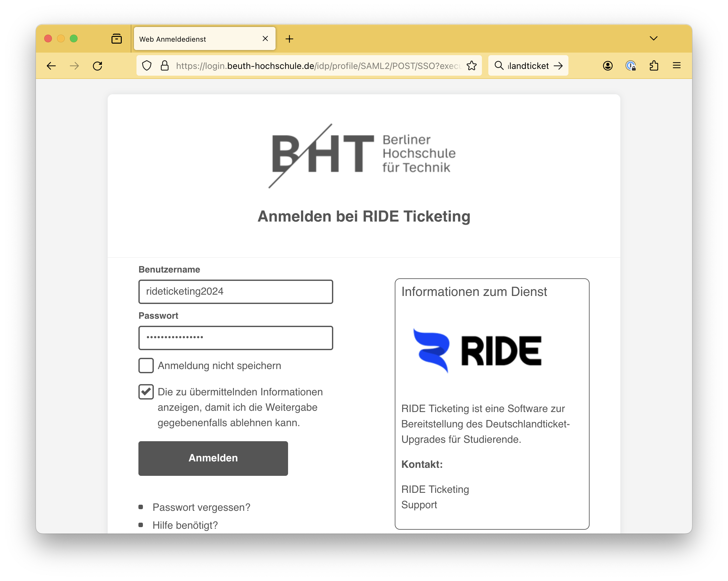This screenshot has height=581, width=728.
Task: Click the Benutzername label
Action: pyautogui.click(x=169, y=269)
